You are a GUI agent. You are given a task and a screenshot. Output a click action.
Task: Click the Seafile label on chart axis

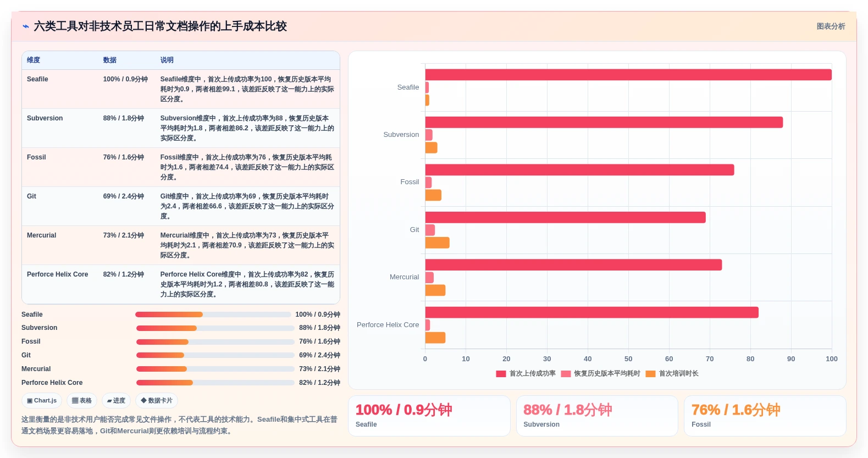point(408,87)
